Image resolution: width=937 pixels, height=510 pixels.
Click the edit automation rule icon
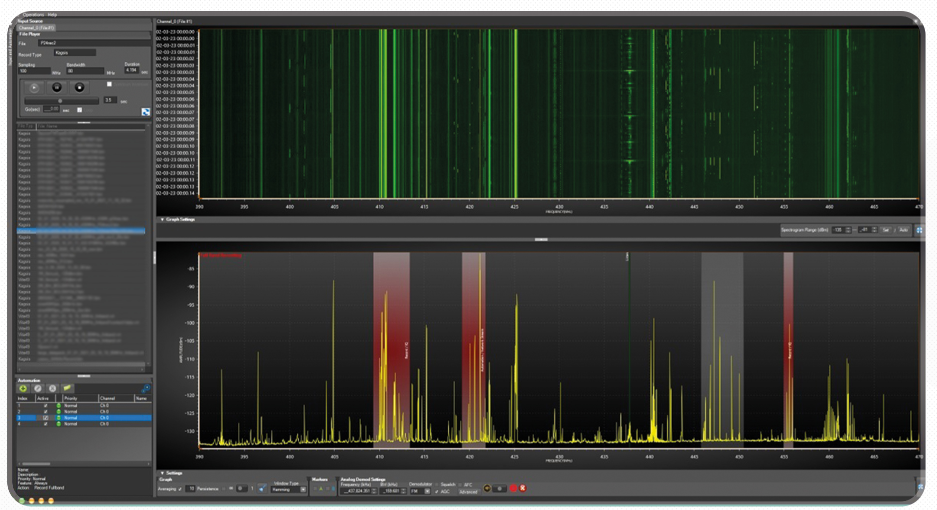[x=38, y=387]
